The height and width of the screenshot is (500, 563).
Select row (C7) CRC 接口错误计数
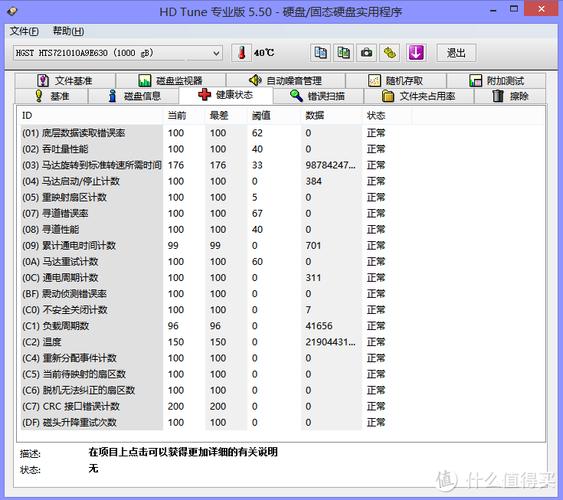(215, 406)
